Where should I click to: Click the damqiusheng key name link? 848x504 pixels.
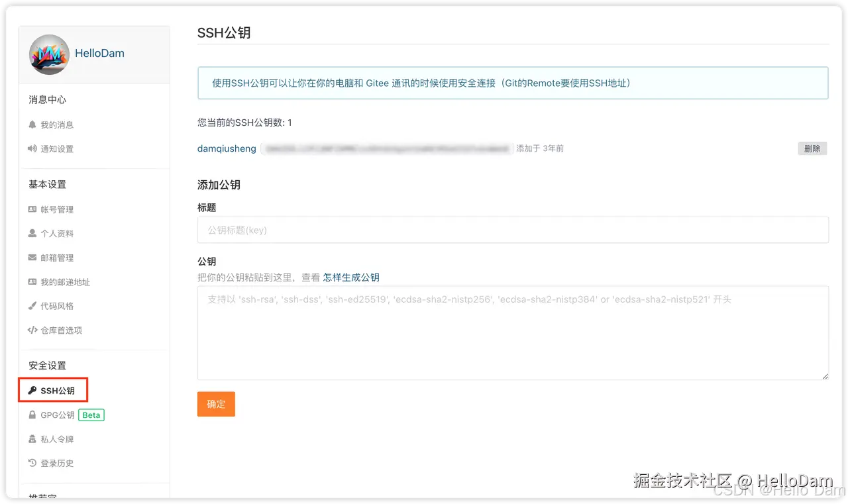227,148
